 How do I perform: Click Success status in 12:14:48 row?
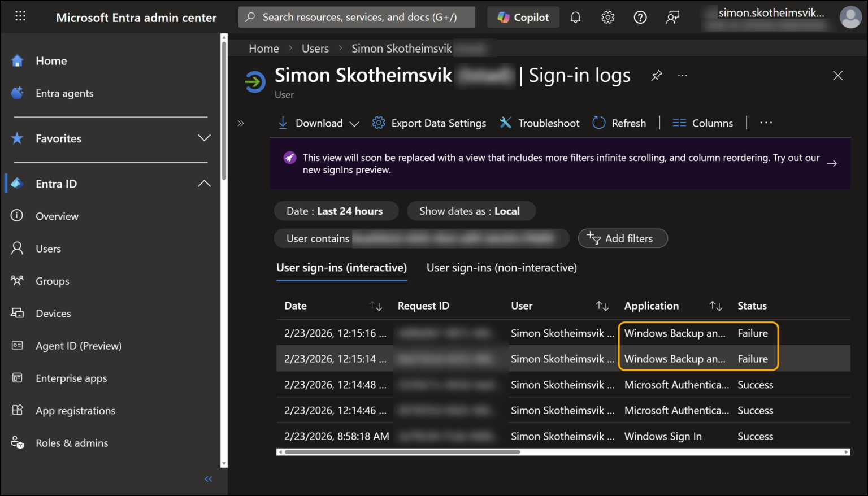pos(756,385)
